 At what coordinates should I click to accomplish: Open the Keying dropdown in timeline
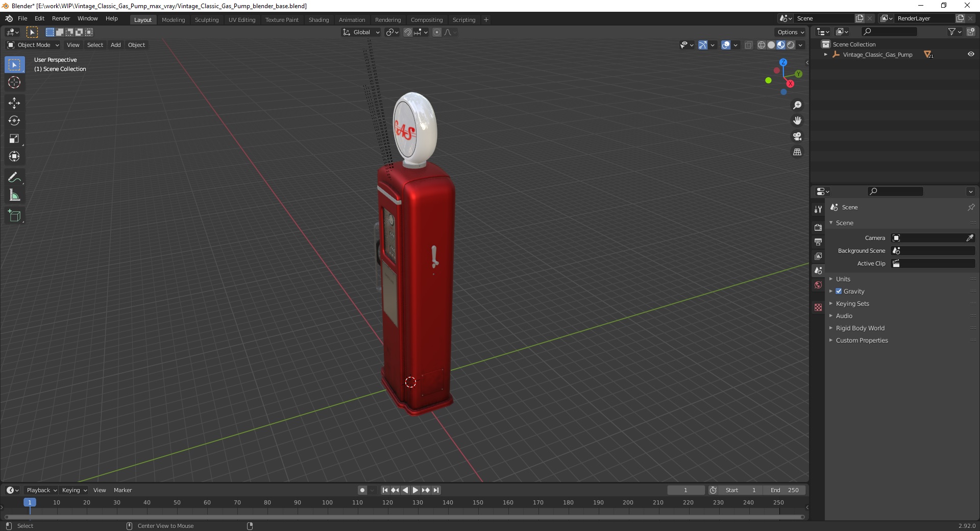point(75,490)
